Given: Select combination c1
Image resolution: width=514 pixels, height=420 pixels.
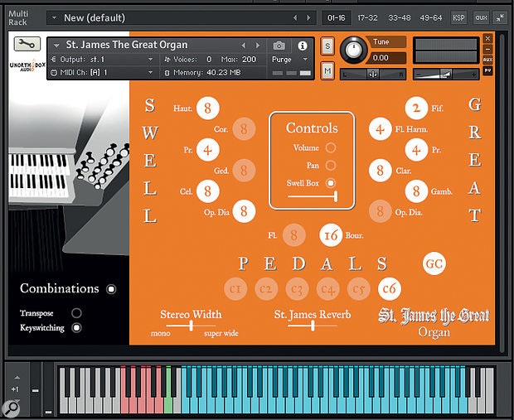Looking at the screenshot, I should [235, 289].
